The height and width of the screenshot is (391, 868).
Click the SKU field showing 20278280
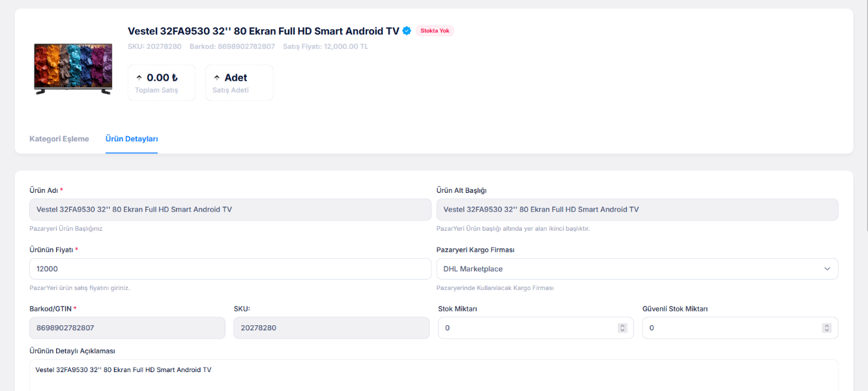pyautogui.click(x=331, y=328)
